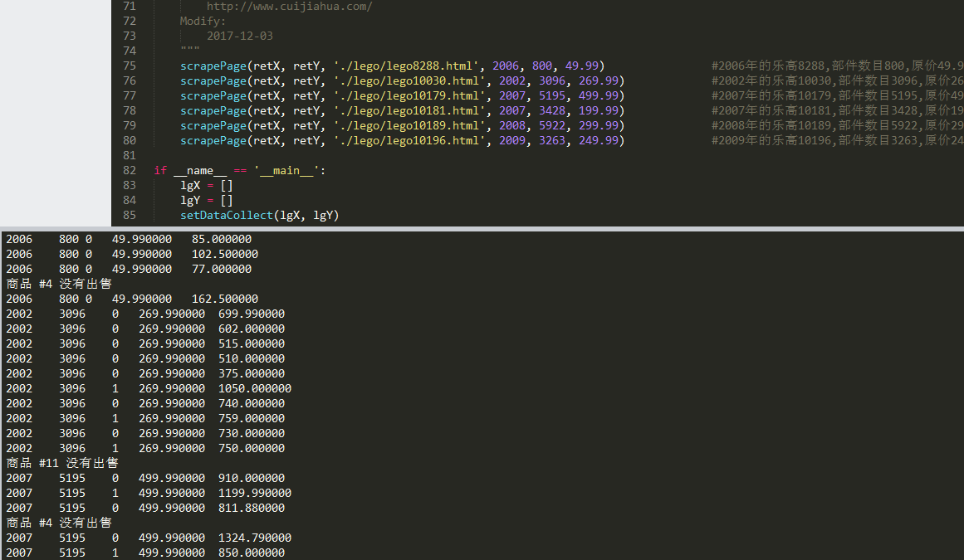Click the value 3428 on line 78

point(552,110)
